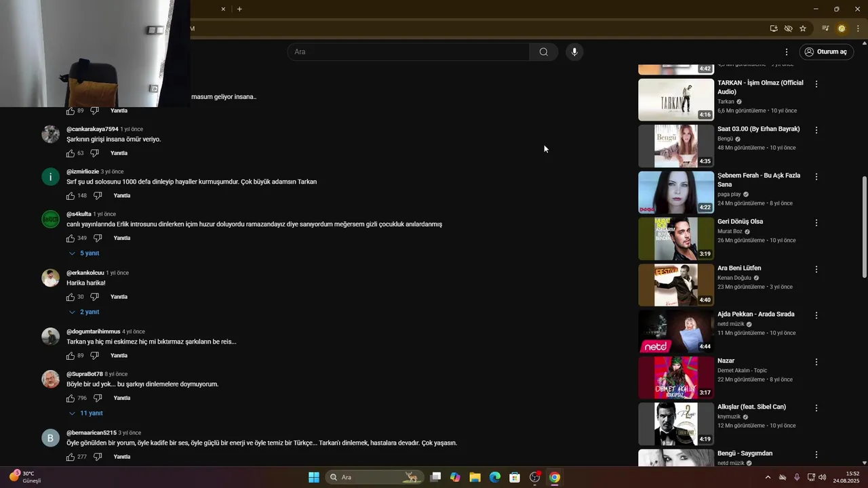
Task: Open Murat Boz Geri Dönüş Olsa thumbnail
Action: coord(676,239)
